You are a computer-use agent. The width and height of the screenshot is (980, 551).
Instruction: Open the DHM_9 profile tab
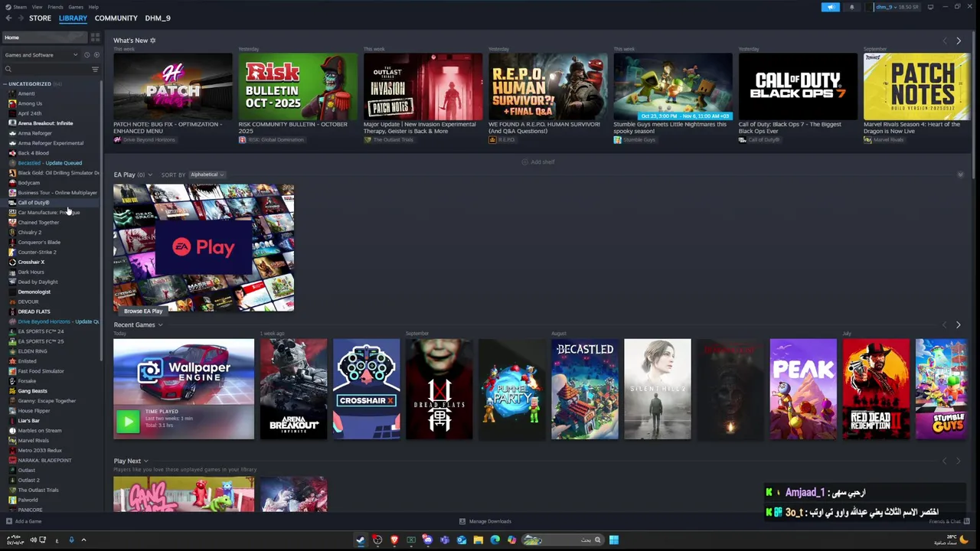[x=158, y=18]
